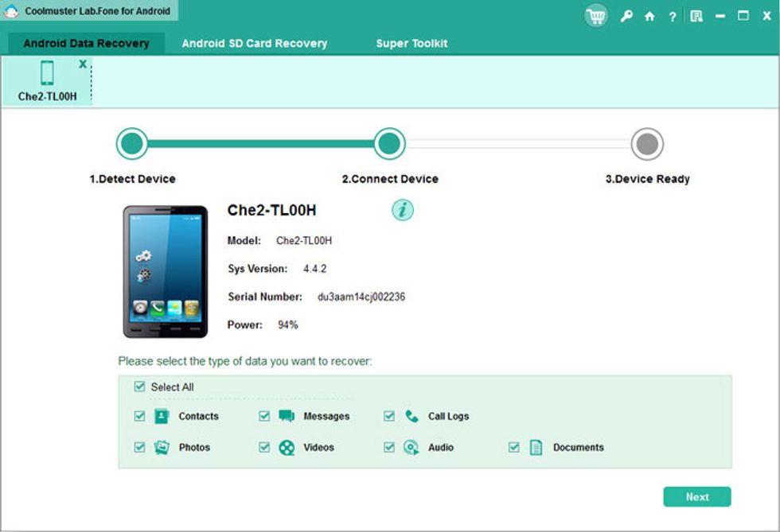Click the feedback notes icon in title bar
780x532 pixels.
(x=696, y=17)
